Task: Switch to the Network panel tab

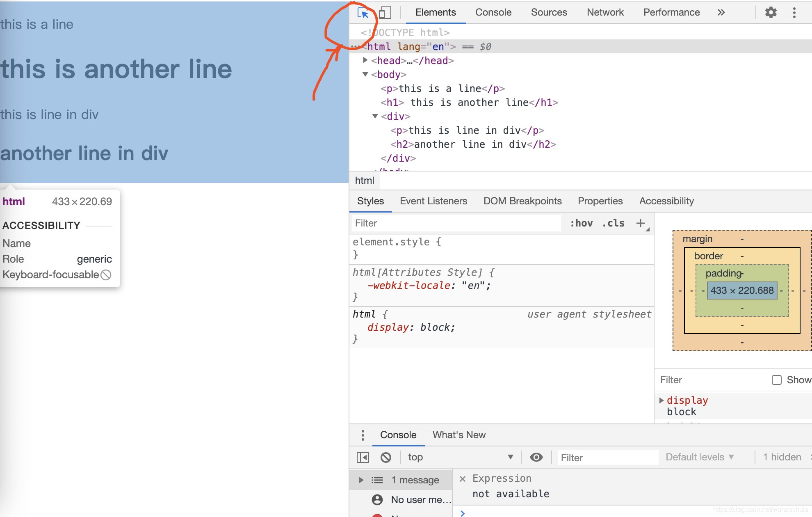Action: pyautogui.click(x=604, y=12)
